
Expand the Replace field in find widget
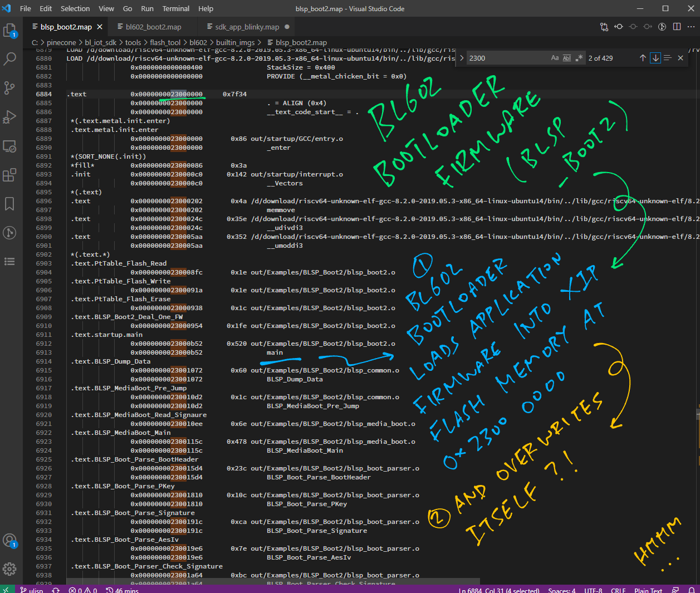(461, 58)
